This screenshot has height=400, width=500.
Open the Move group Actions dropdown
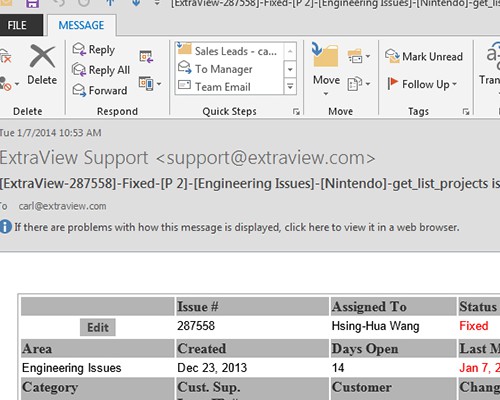tap(359, 84)
